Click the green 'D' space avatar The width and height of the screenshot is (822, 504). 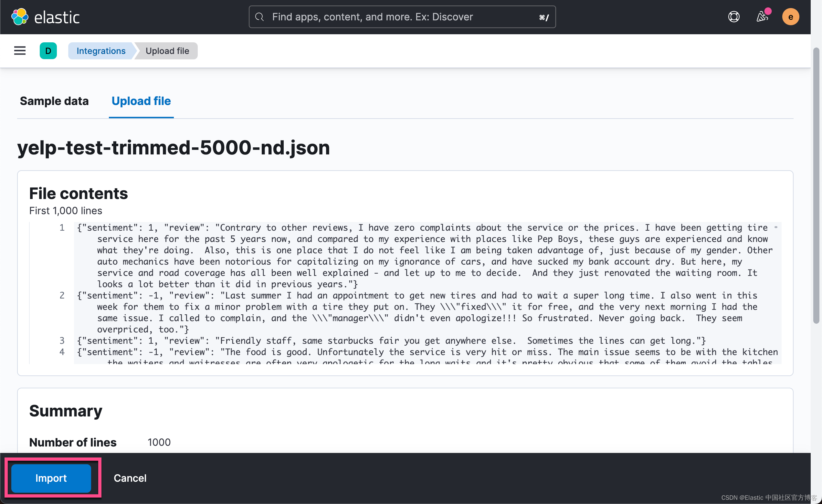(x=48, y=51)
